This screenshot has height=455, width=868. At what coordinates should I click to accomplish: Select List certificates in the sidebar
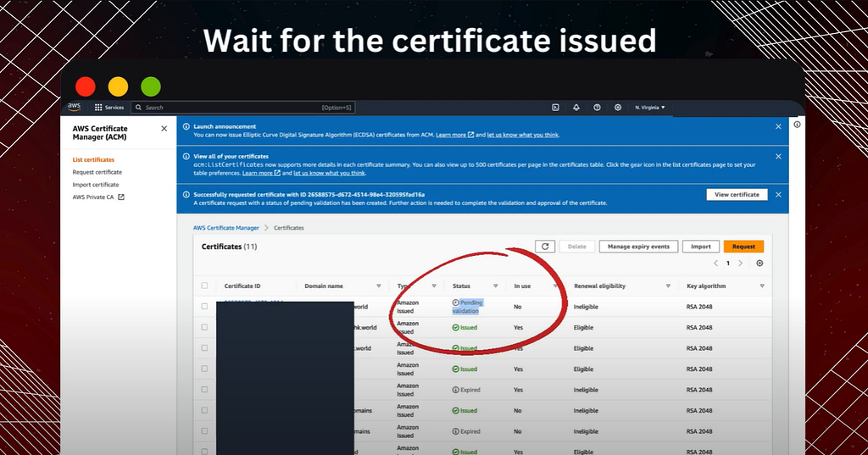tap(93, 159)
